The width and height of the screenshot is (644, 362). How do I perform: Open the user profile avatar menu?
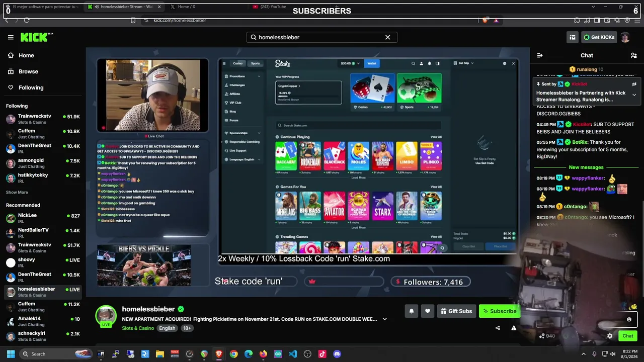pos(625,37)
